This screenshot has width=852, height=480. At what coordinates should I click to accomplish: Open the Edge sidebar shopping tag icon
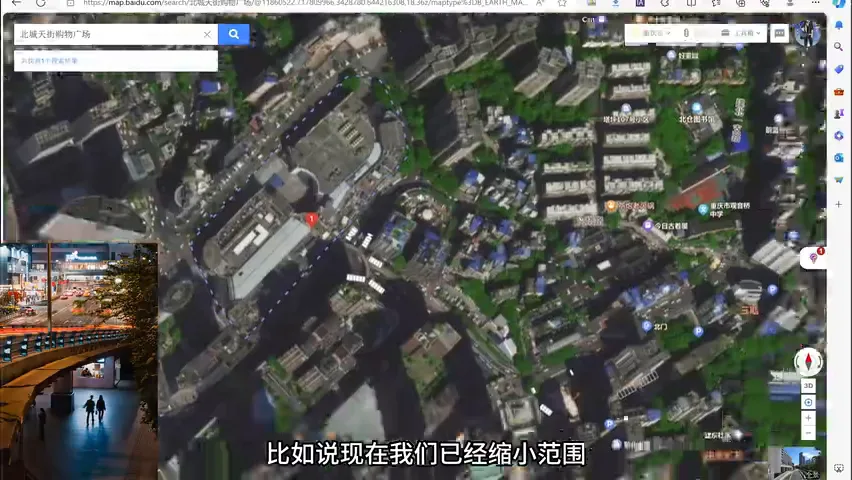point(838,69)
